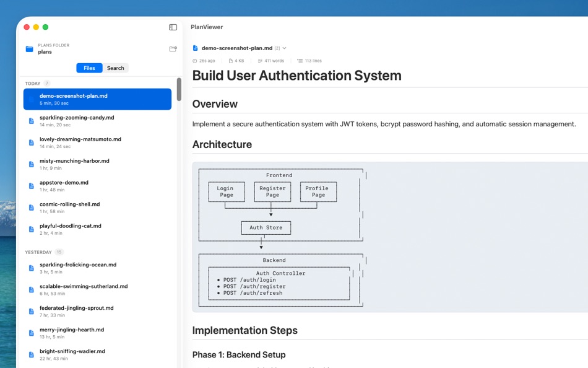Select lovely-dreaming-matsumoto.md file
Screen dimensions: 588x368
(x=98, y=142)
